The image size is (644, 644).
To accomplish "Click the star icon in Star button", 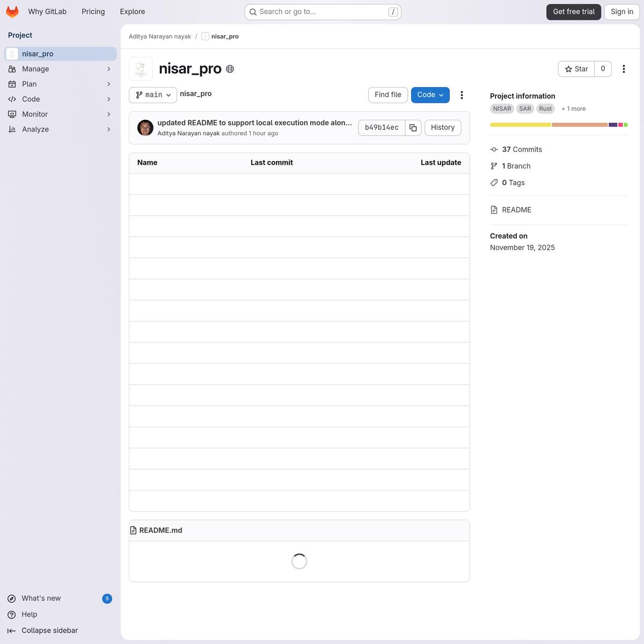I will 568,69.
